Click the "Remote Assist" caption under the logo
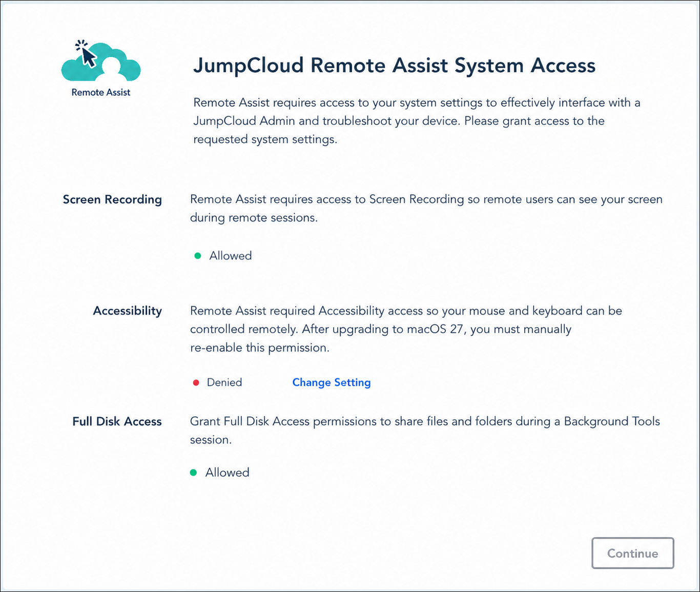Viewport: 700px width, 592px height. pos(101,92)
